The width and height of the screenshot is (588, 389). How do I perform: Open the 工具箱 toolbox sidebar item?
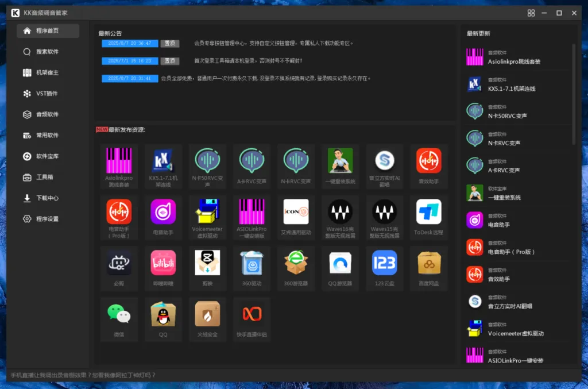48,177
